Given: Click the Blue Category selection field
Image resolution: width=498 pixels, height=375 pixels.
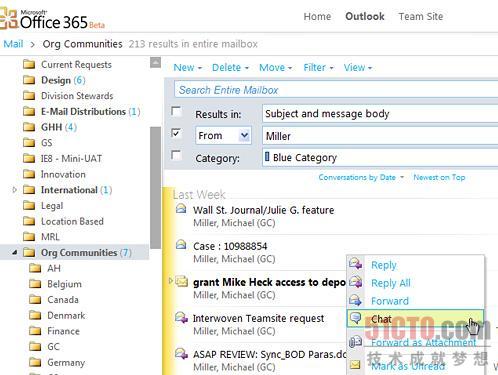Looking at the screenshot, I should coord(380,157).
